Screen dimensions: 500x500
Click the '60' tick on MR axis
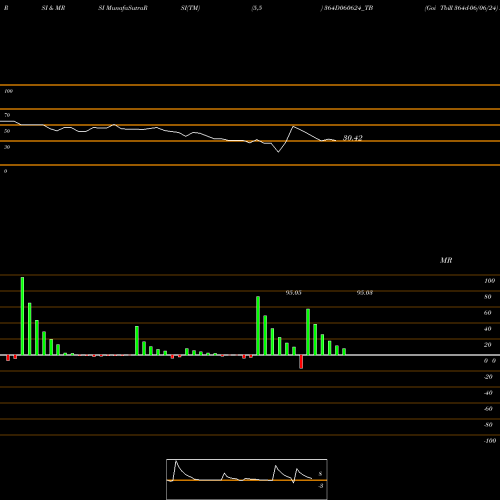tap(488, 313)
